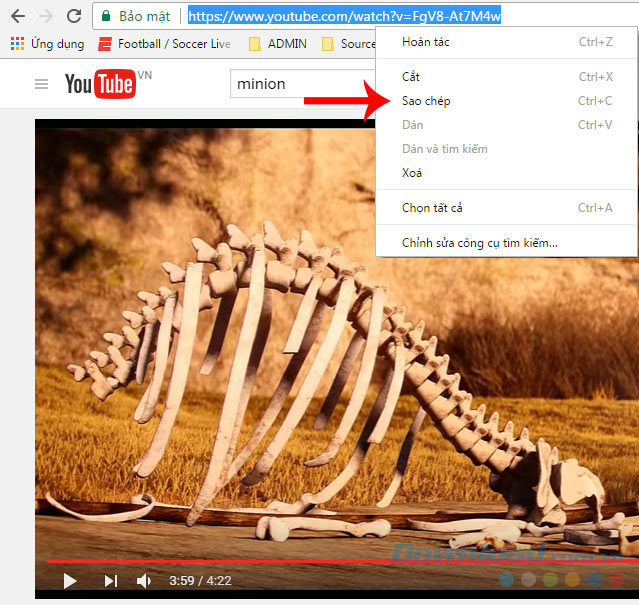The width and height of the screenshot is (639, 605).
Task: Open YouTube hamburger guide menu
Action: (41, 84)
